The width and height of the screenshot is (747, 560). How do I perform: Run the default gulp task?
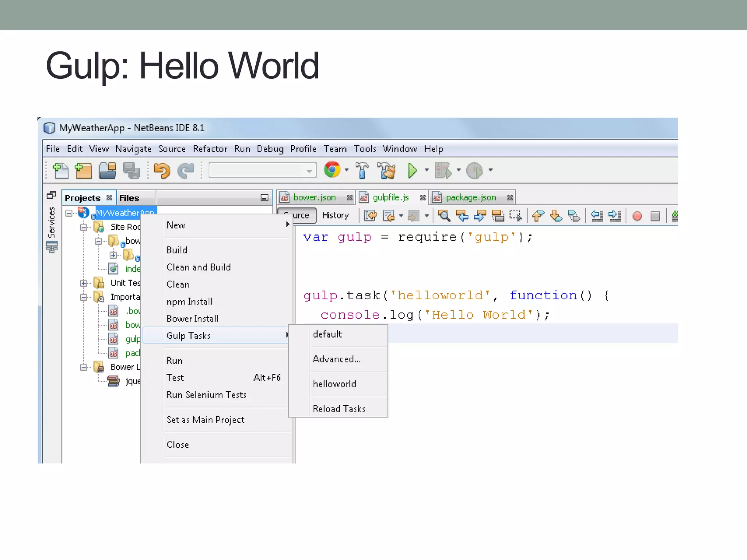327,334
